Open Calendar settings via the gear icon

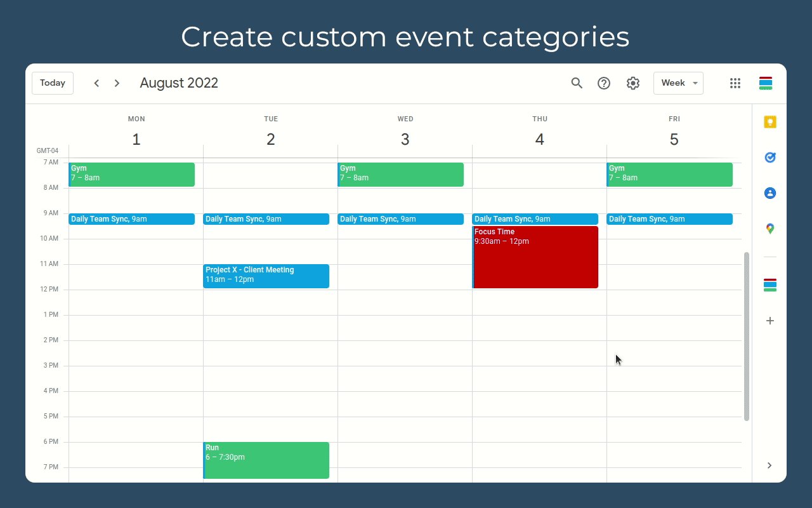(x=632, y=83)
